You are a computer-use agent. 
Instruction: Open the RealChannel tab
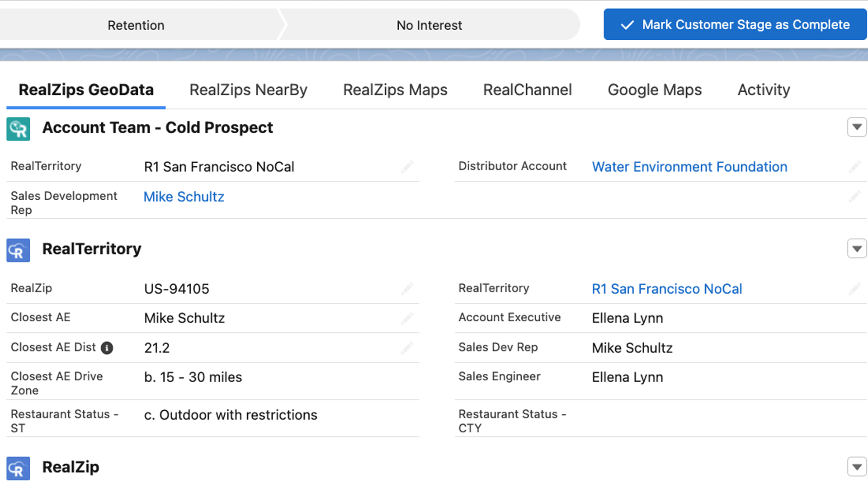[x=528, y=89]
